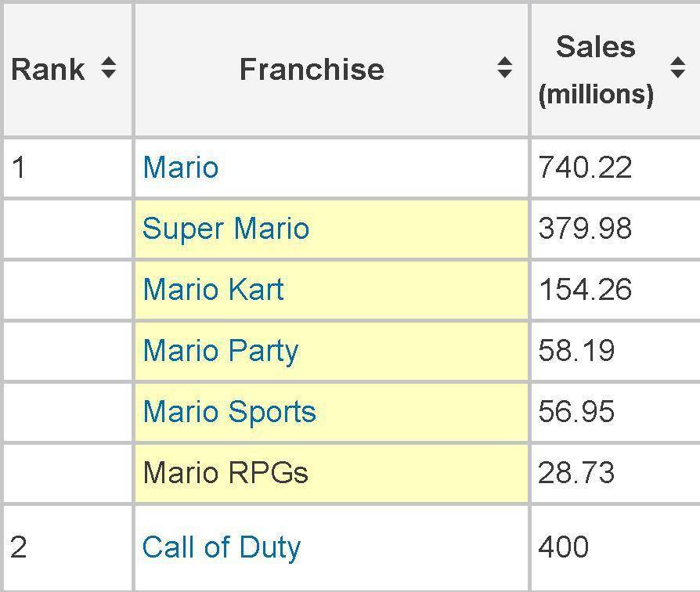This screenshot has height=592, width=700.
Task: Open the Call of Duty link
Action: coord(222,547)
